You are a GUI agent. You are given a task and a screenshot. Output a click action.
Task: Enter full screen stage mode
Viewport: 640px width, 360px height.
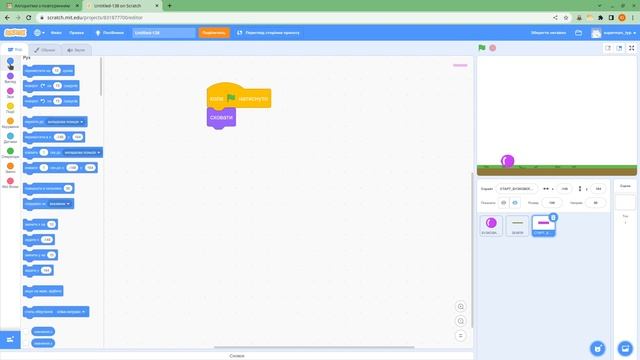point(631,48)
